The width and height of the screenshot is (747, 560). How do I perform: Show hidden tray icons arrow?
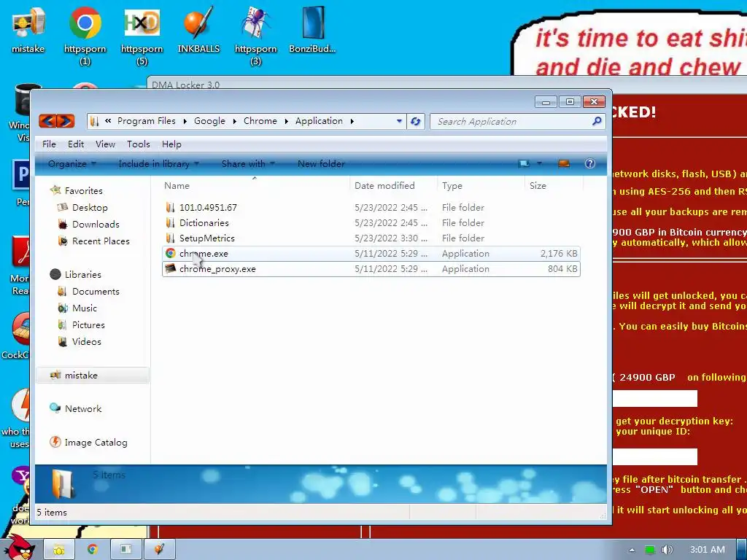(x=632, y=550)
